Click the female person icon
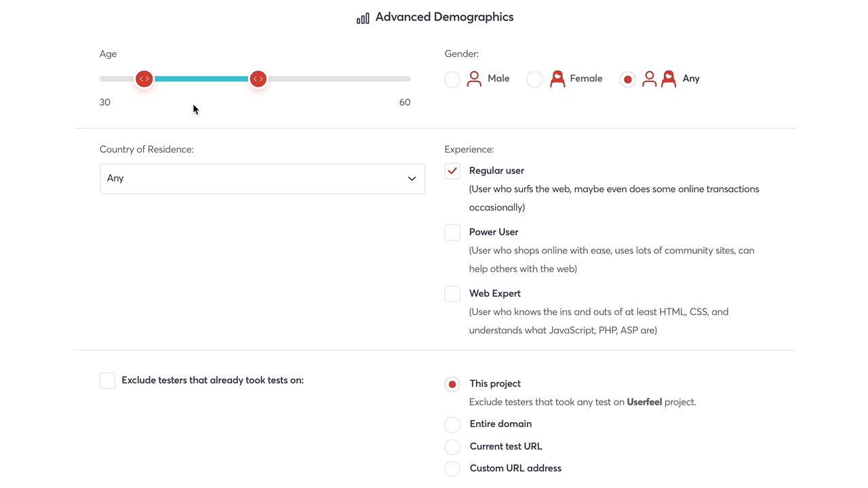868x488 pixels. coord(557,79)
